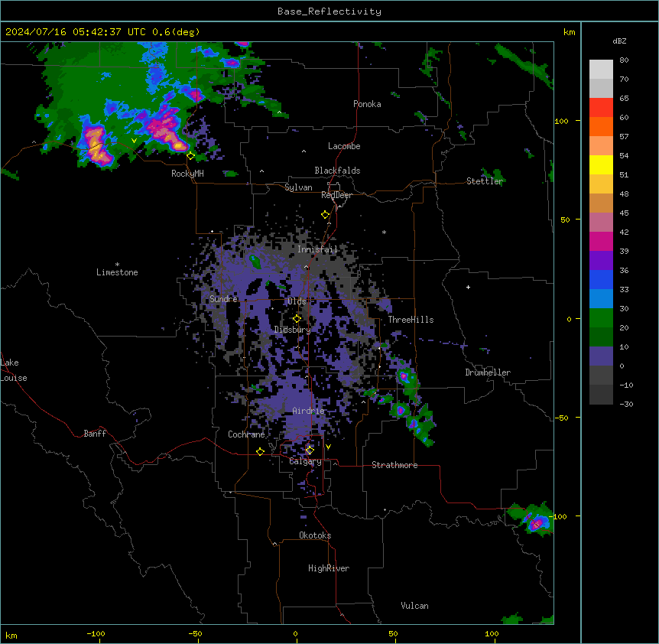
Task: Pick the blue 33-36 dBZ legend swatch
Action: coord(601,279)
